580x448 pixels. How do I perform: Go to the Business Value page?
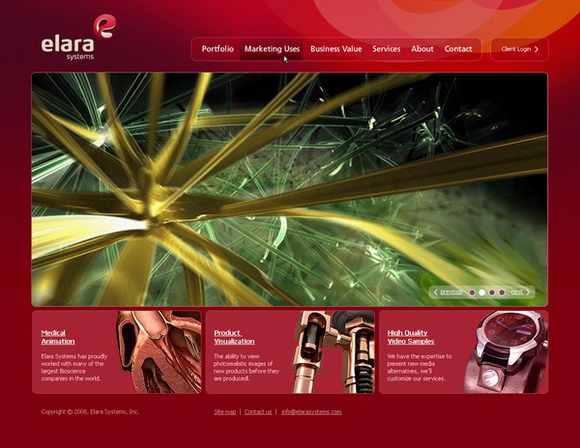tap(336, 49)
